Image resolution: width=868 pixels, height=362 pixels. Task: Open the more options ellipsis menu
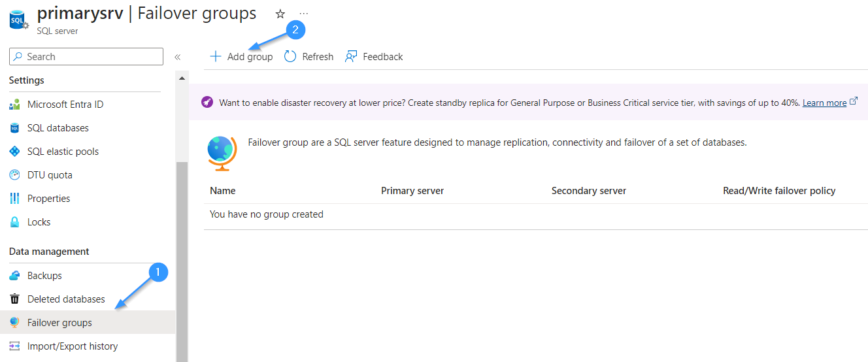point(304,13)
